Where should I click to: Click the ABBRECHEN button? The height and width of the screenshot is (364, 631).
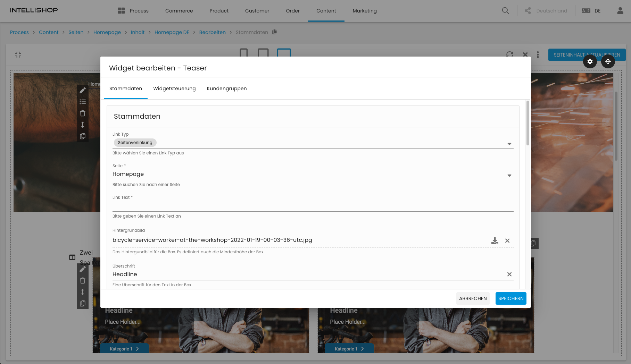tap(473, 298)
